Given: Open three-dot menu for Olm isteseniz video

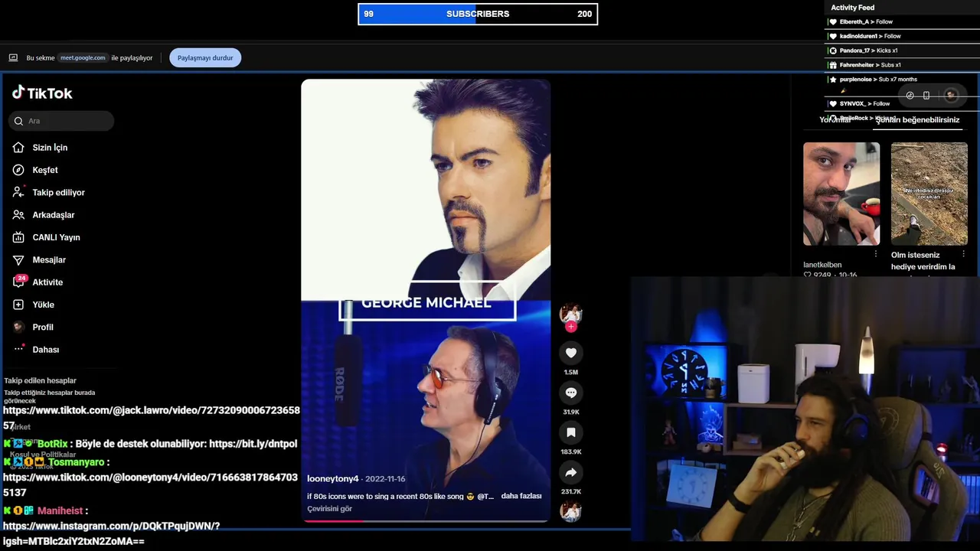Looking at the screenshot, I should click(x=963, y=254).
